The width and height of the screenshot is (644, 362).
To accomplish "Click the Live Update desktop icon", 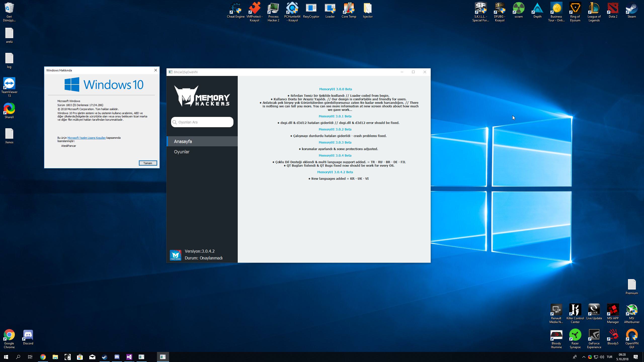I will click(594, 312).
